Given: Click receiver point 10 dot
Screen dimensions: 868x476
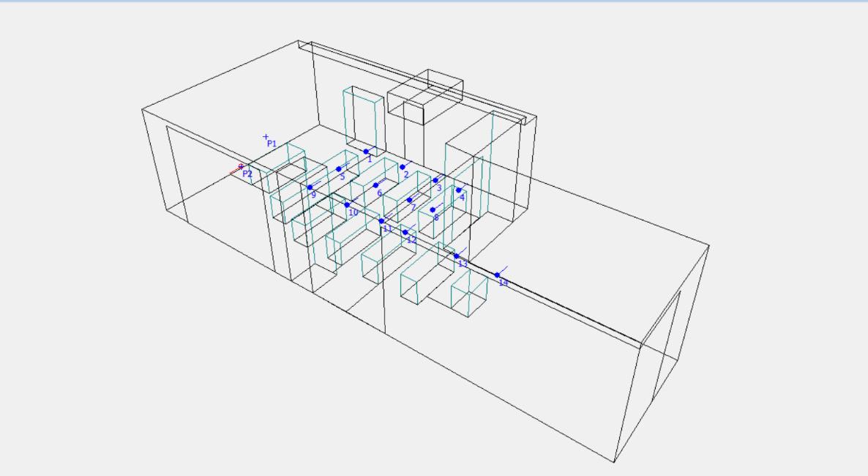Looking at the screenshot, I should [x=347, y=204].
